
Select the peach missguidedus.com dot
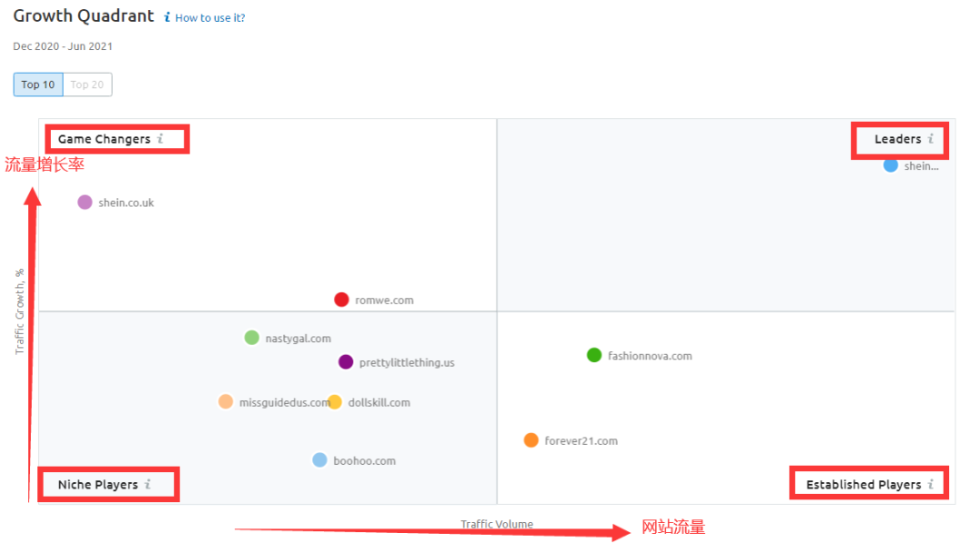[x=226, y=401]
